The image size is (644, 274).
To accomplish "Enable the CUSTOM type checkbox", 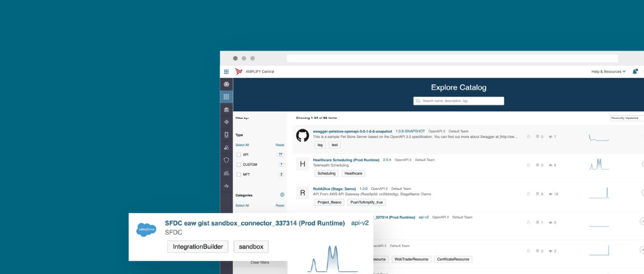I will 239,164.
